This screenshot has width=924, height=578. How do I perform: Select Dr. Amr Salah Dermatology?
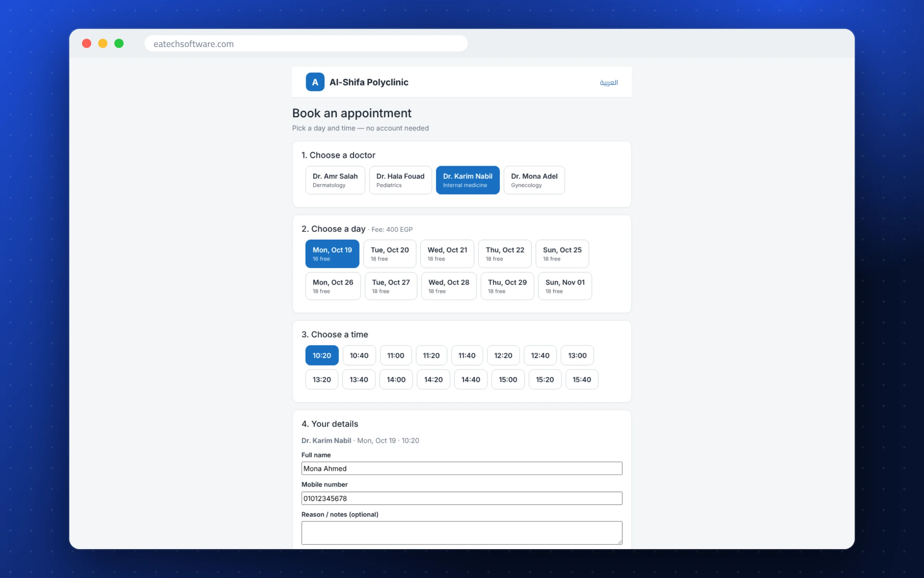tap(335, 180)
